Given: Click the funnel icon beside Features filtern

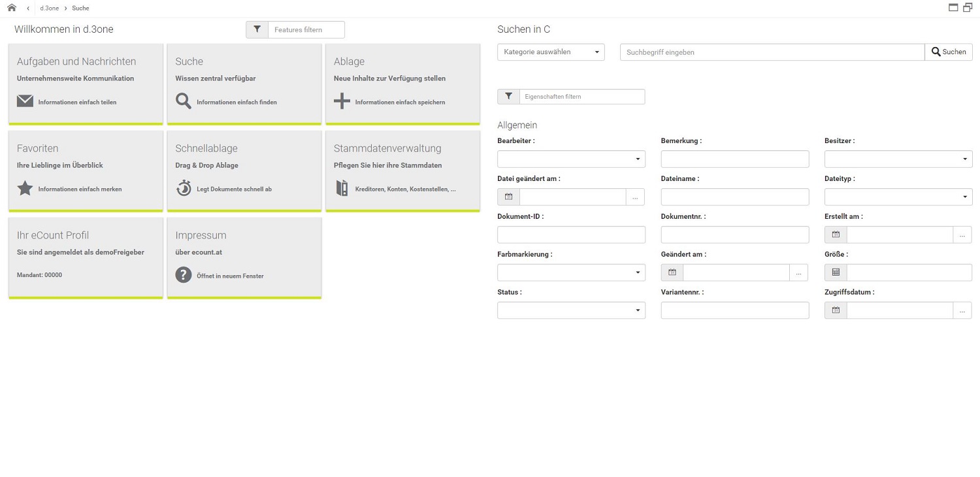Looking at the screenshot, I should click(257, 29).
